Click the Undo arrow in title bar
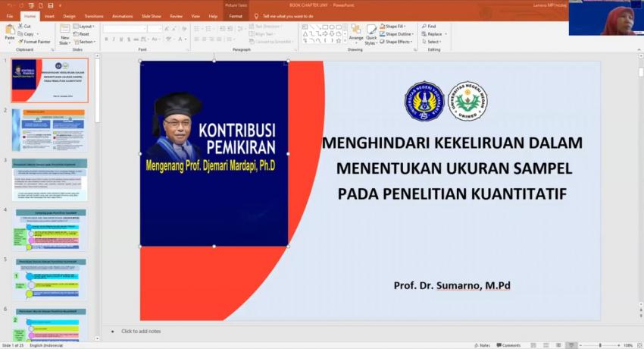 coord(11,5)
